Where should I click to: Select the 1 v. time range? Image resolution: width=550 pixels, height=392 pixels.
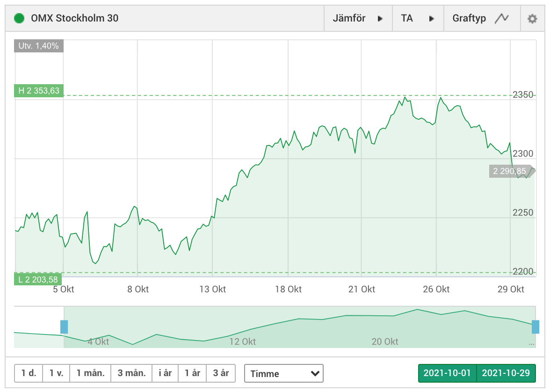pyautogui.click(x=56, y=373)
